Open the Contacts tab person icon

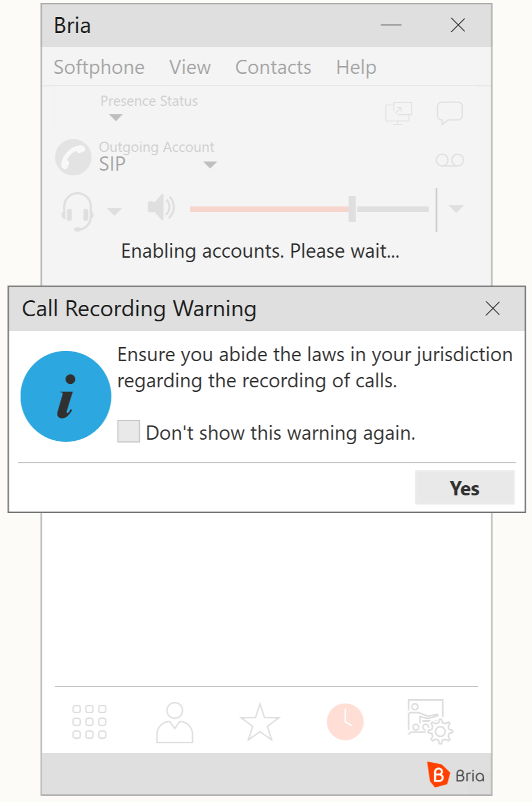click(x=174, y=722)
